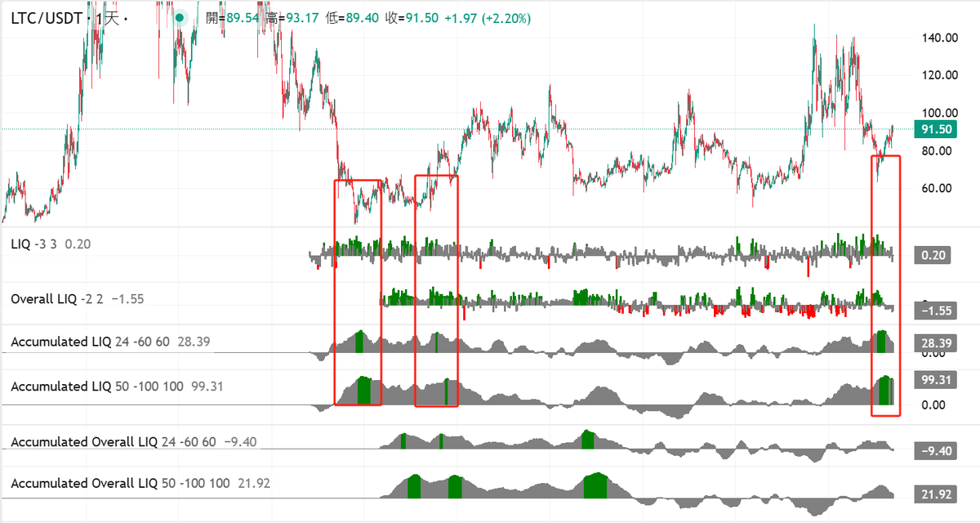Click the LTC/USDT symbol title
Screen dimensions: 980x523
click(x=47, y=18)
